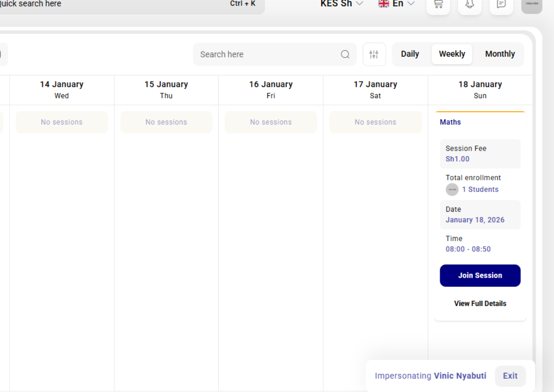The width and height of the screenshot is (554, 392).
Task: Click the 'Search here' input field
Action: click(x=266, y=54)
